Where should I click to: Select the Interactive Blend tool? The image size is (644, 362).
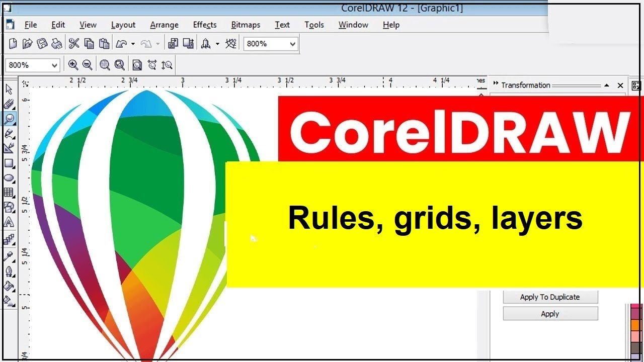tap(9, 239)
